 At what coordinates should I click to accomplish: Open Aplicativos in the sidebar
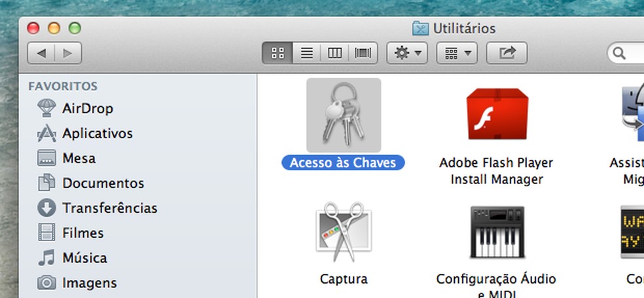point(85,134)
